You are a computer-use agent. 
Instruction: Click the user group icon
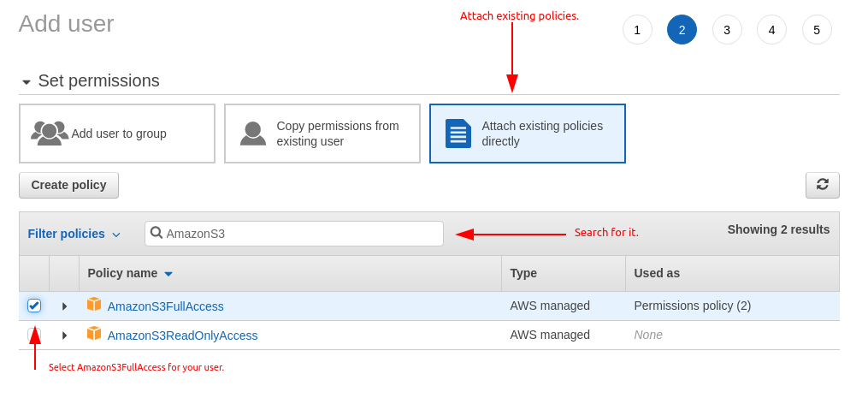[50, 133]
